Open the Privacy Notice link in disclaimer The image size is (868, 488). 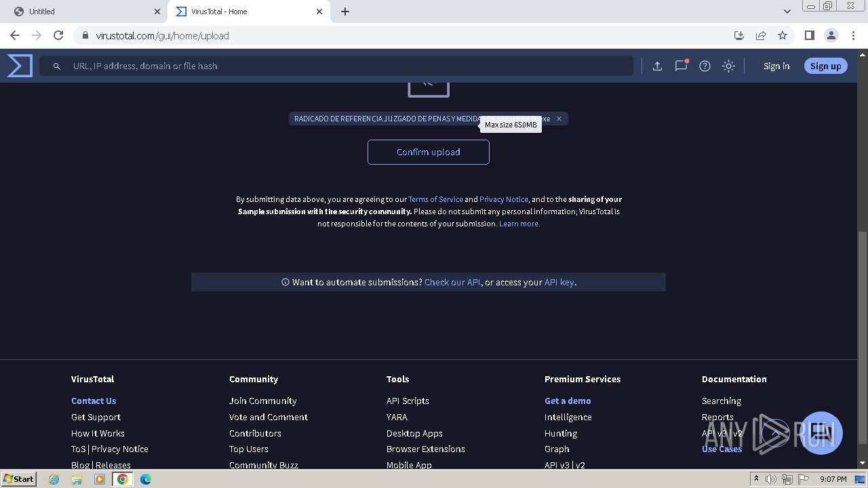click(504, 199)
